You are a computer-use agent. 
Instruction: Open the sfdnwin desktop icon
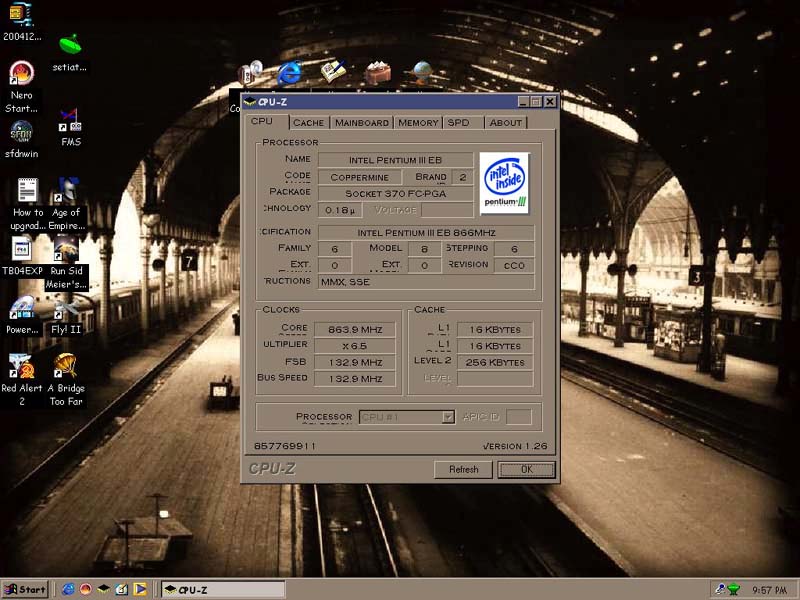coord(21,133)
